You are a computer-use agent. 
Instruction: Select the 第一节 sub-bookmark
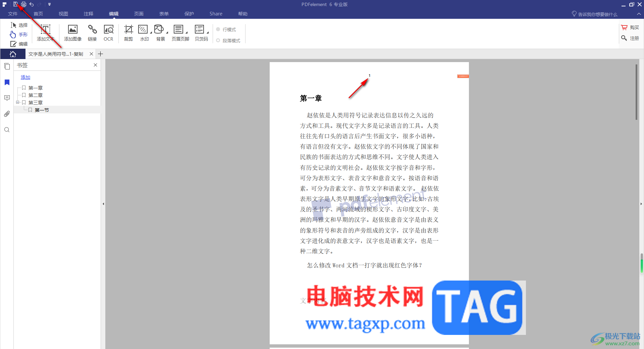pyautogui.click(x=42, y=110)
